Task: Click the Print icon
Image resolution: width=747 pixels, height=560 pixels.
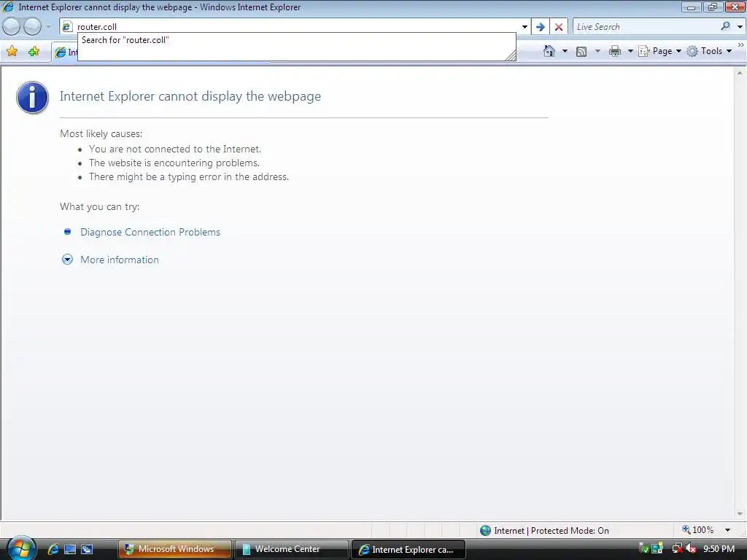Action: pyautogui.click(x=615, y=51)
